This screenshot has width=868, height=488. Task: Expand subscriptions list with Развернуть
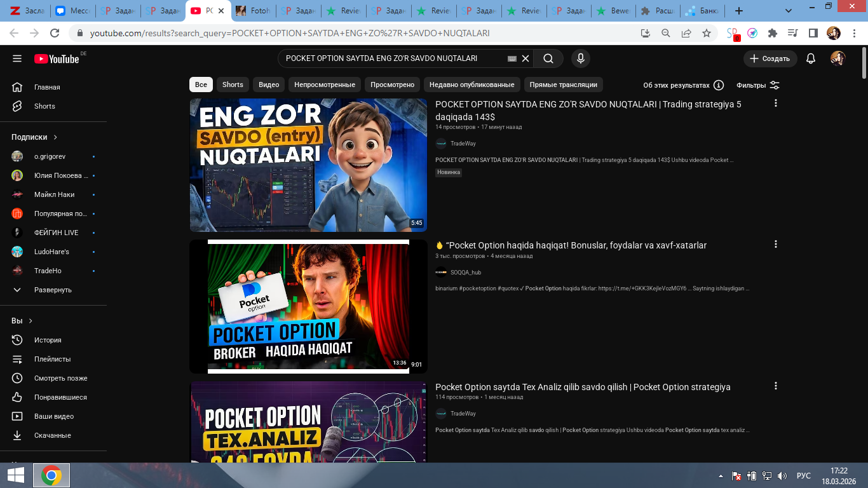[x=52, y=290]
